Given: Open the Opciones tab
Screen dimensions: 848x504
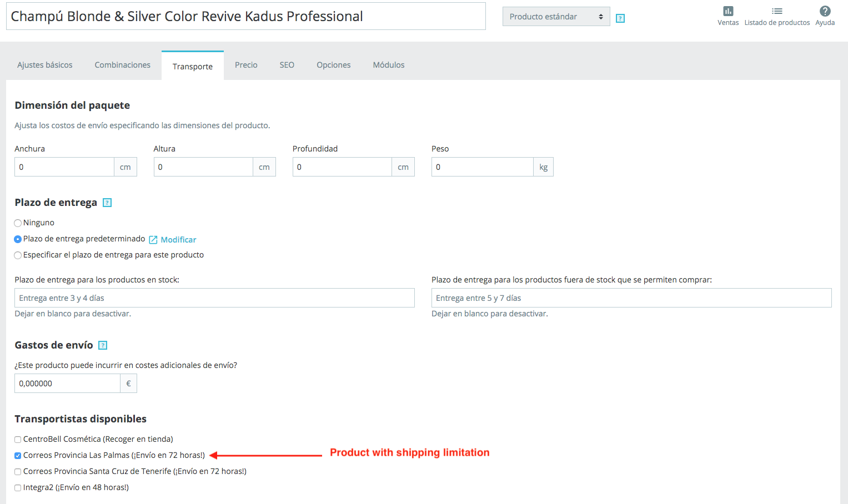Looking at the screenshot, I should click(x=334, y=65).
